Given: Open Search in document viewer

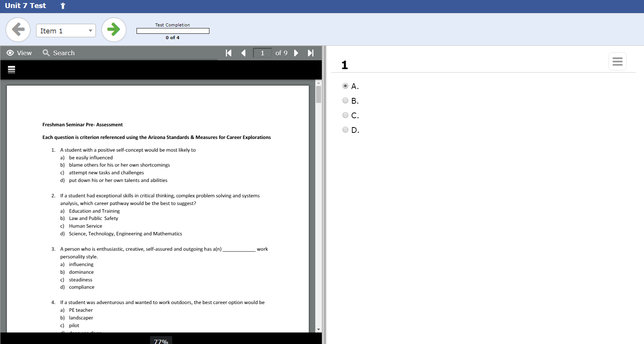Looking at the screenshot, I should point(59,53).
